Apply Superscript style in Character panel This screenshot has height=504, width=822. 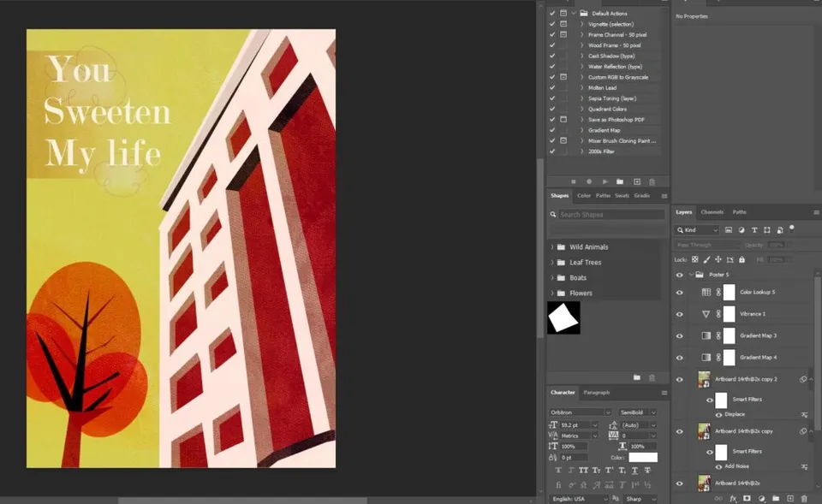(x=609, y=471)
